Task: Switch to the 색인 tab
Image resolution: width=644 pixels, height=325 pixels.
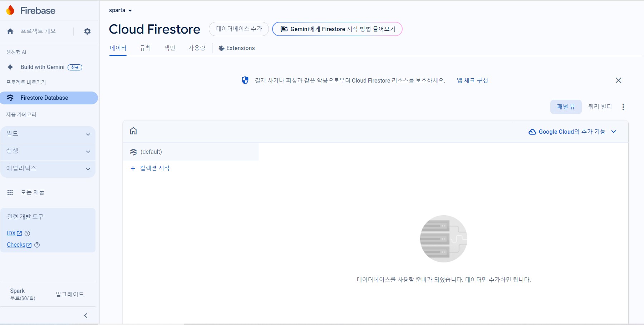Action: point(169,48)
